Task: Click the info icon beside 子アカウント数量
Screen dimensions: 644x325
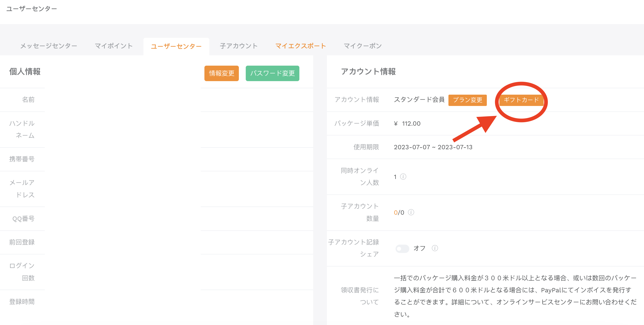Action: (x=411, y=212)
